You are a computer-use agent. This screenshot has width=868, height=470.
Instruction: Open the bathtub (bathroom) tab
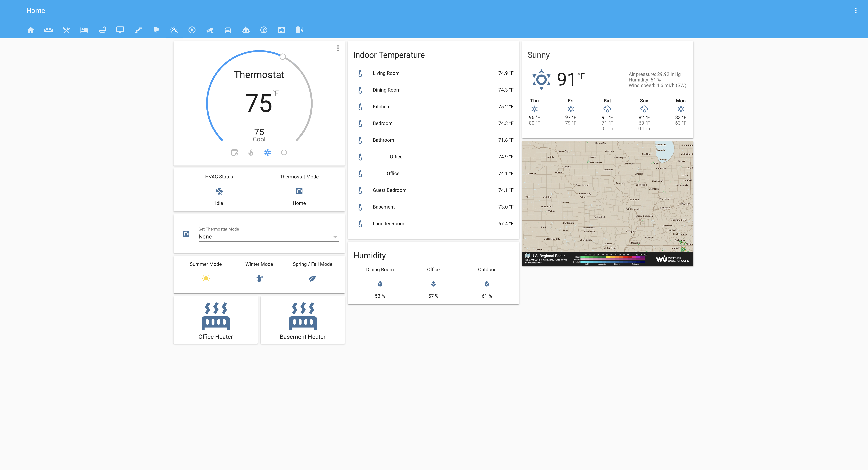pos(102,30)
